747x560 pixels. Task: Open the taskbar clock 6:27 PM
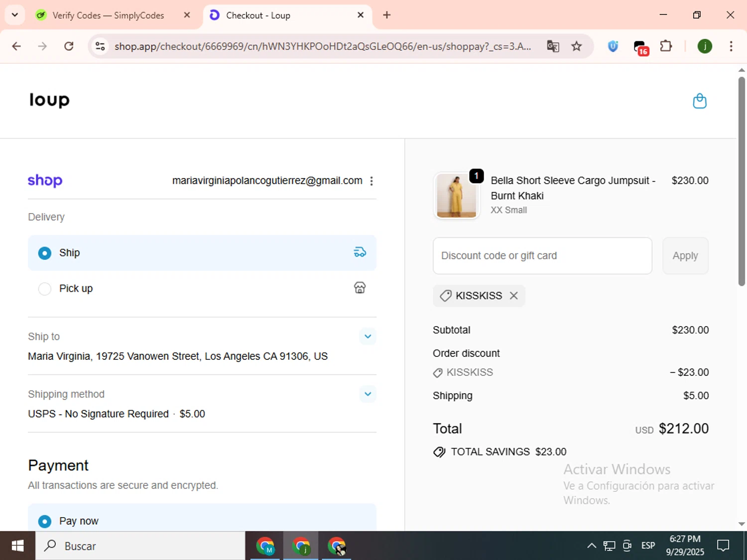[x=685, y=546]
